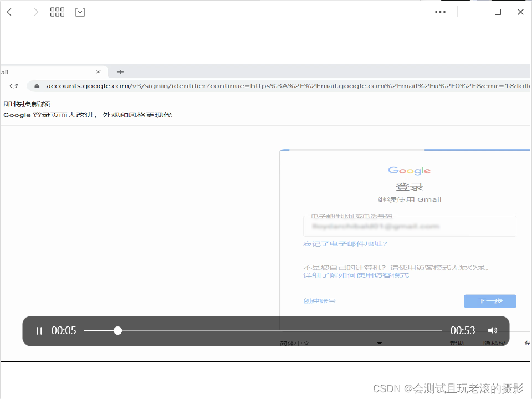Click the '帮助' footer link
The width and height of the screenshot is (532, 399).
[x=457, y=344]
